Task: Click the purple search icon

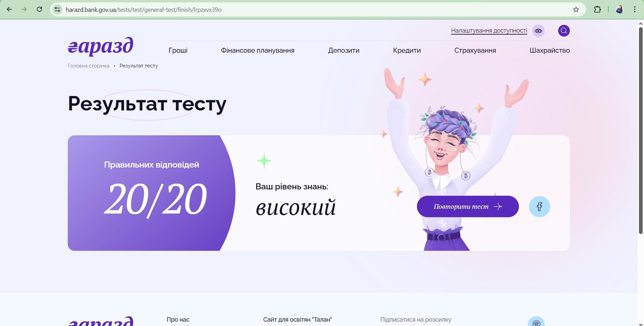Action: pos(564,31)
